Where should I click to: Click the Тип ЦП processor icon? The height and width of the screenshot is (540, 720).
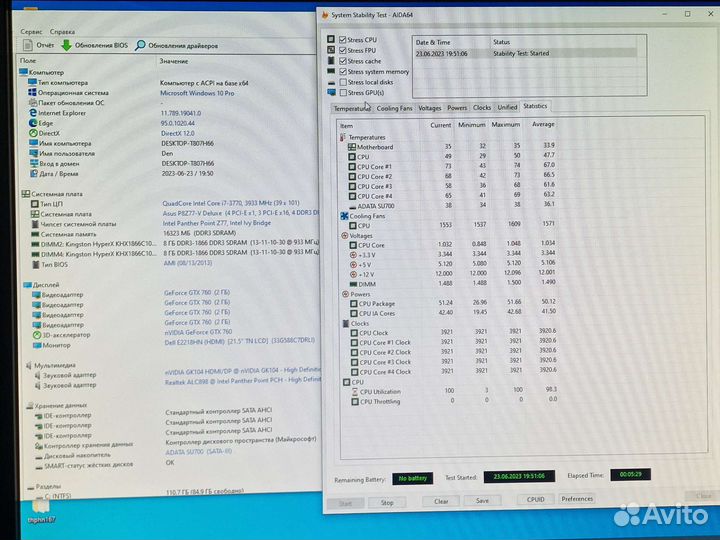34,204
